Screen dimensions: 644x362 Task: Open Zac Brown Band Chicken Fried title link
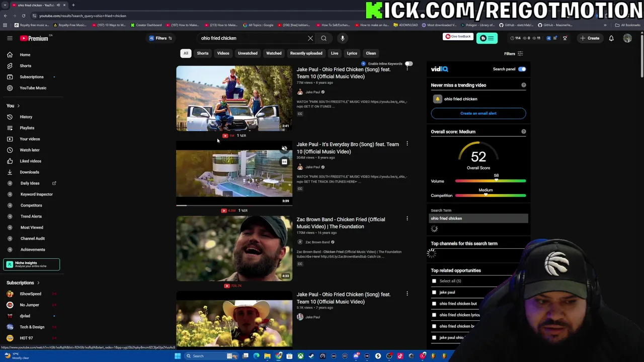click(341, 223)
